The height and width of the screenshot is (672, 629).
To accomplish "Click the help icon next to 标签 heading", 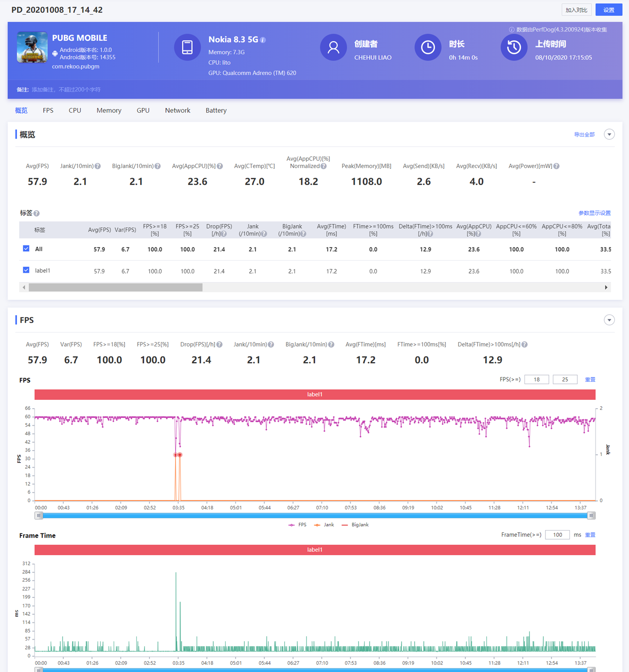I will point(37,213).
